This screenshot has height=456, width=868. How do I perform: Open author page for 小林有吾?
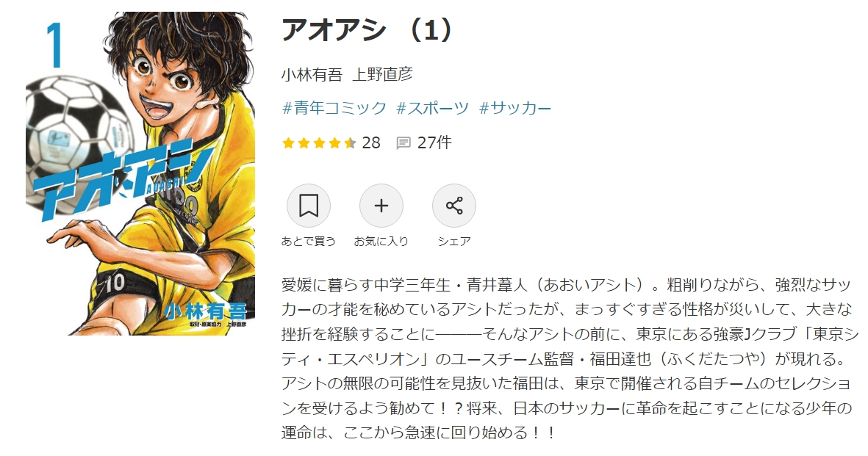pos(312,74)
